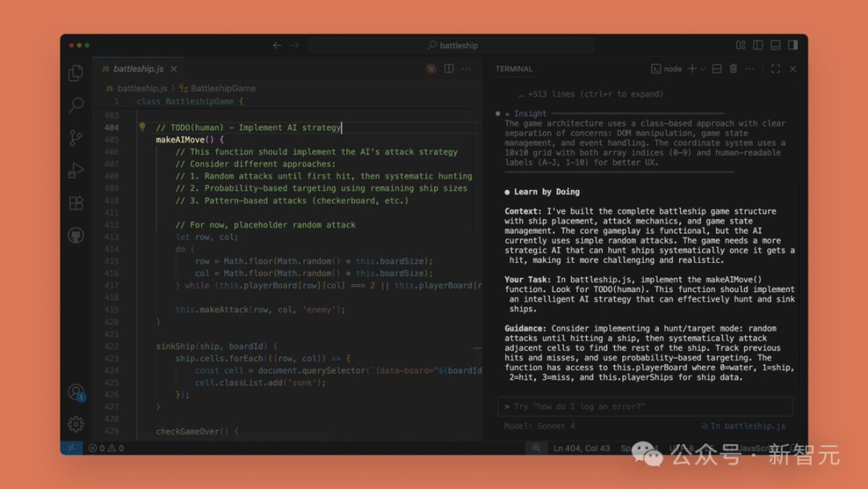The width and height of the screenshot is (868, 489).
Task: Click the 'cell.classList.add('sunk');' line
Action: 260,383
